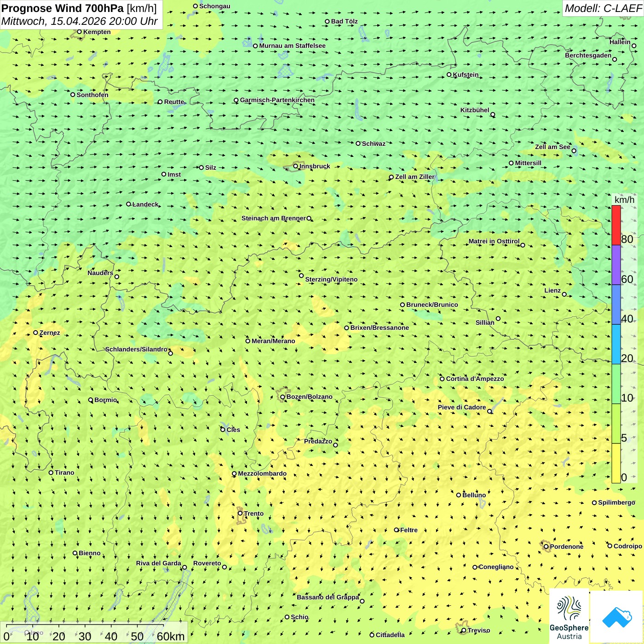Pick the dark yellow 0–5 legend swatch

tap(616, 463)
